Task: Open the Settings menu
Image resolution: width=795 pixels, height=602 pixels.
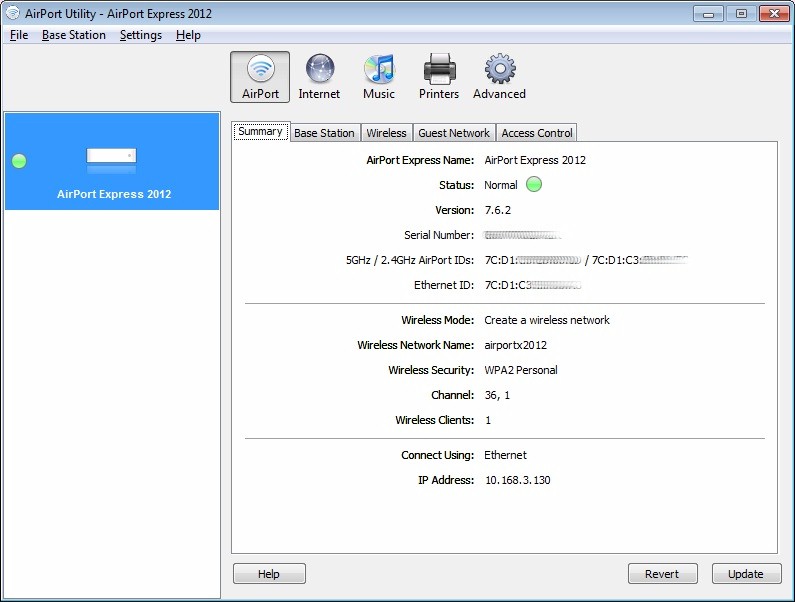Action: 141,35
